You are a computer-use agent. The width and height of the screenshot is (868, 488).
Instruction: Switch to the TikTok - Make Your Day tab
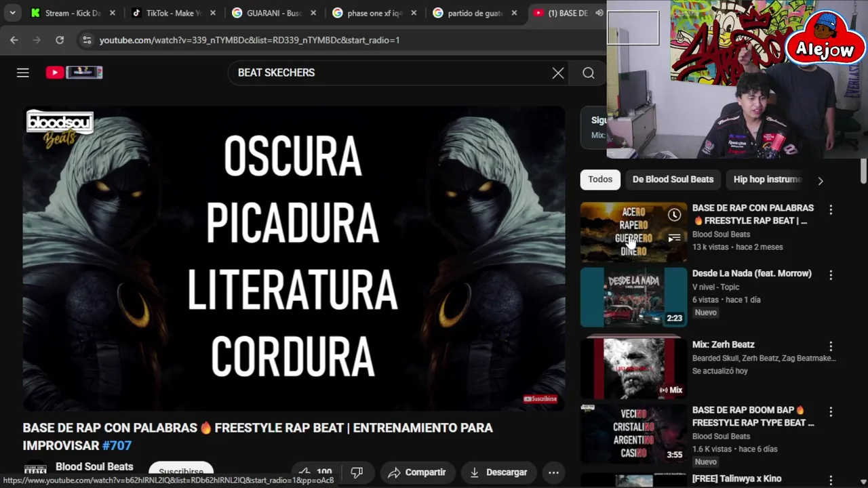pyautogui.click(x=173, y=13)
